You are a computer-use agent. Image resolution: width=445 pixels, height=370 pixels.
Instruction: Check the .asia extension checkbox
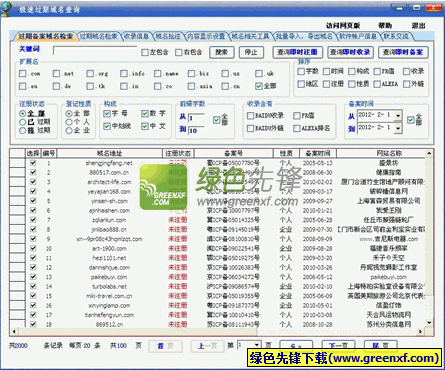[191, 86]
